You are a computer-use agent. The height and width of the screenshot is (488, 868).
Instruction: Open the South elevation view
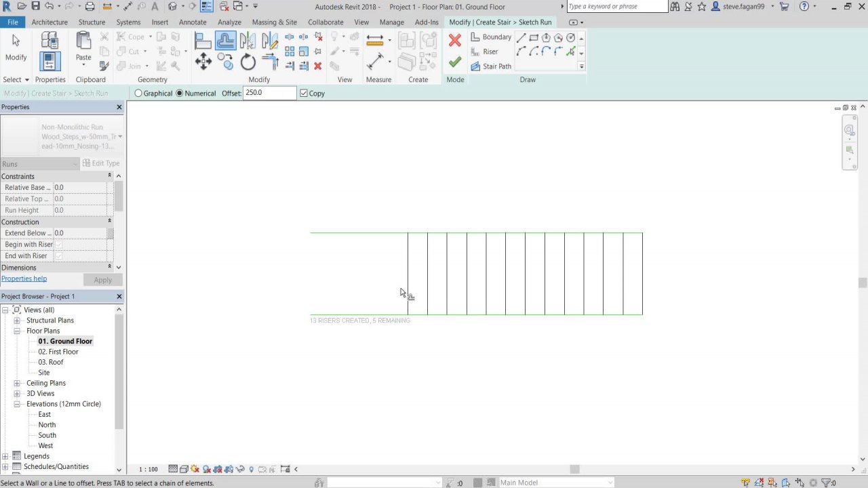(47, 435)
